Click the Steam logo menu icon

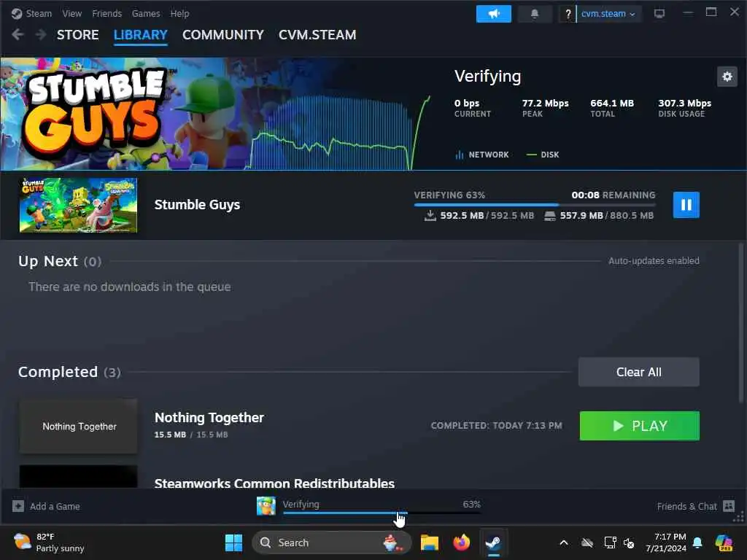pos(17,13)
